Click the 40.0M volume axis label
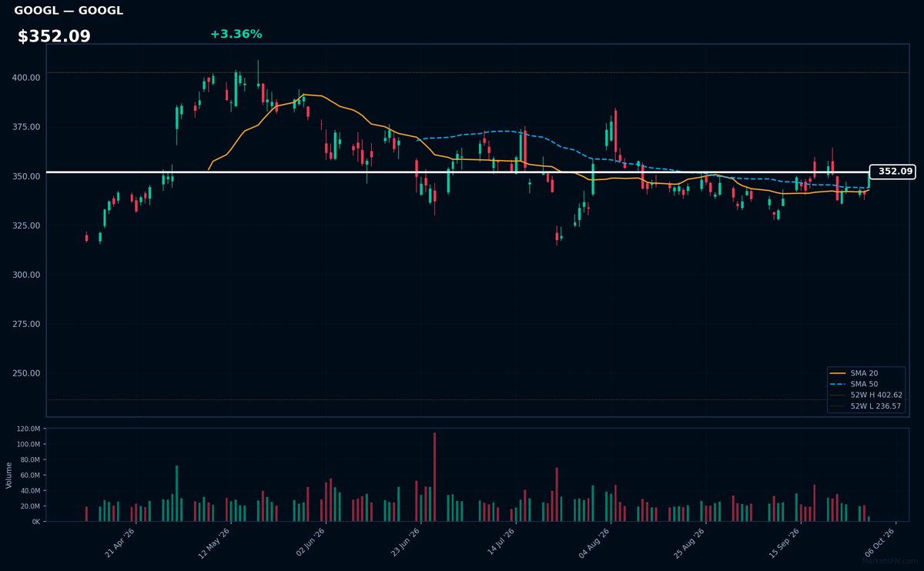924x571 pixels. click(x=31, y=490)
